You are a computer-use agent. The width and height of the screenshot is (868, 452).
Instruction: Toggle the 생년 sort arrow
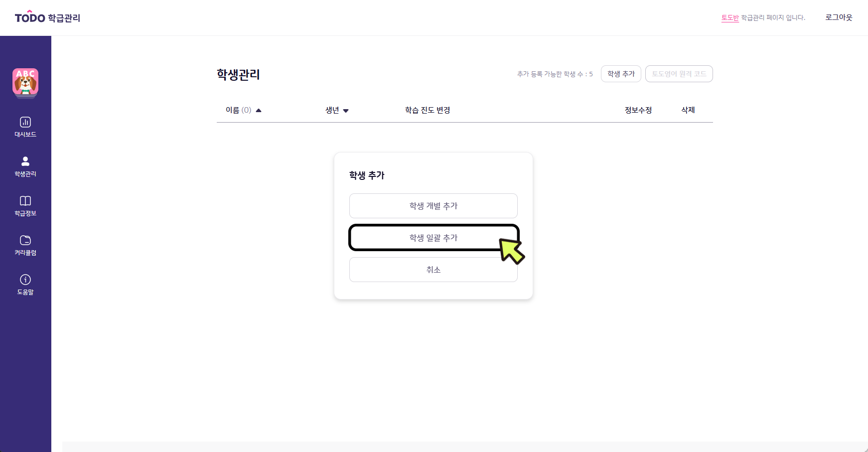(346, 111)
